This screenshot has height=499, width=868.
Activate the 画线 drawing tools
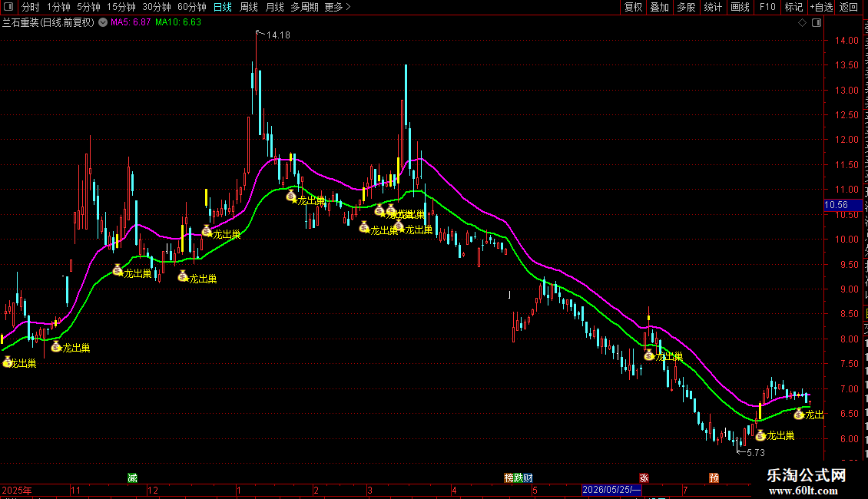(740, 7)
